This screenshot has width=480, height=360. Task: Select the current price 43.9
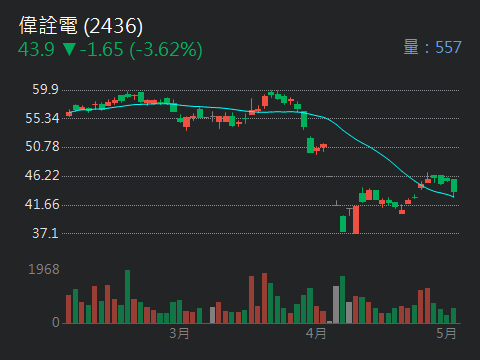(x=36, y=50)
